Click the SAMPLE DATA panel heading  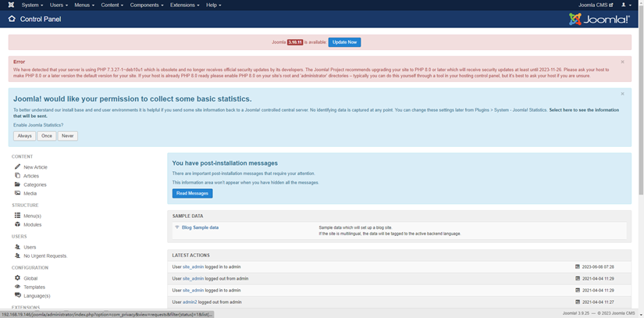point(187,216)
